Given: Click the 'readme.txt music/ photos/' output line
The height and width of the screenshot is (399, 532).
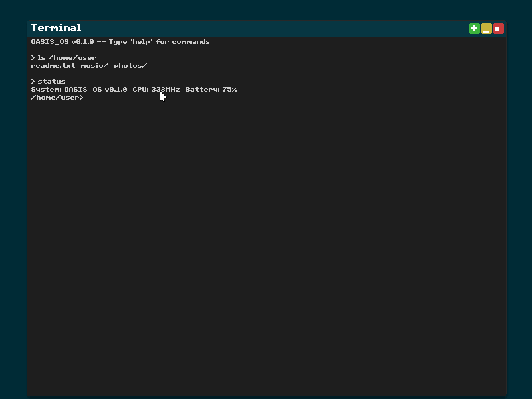Looking at the screenshot, I should coord(88,65).
